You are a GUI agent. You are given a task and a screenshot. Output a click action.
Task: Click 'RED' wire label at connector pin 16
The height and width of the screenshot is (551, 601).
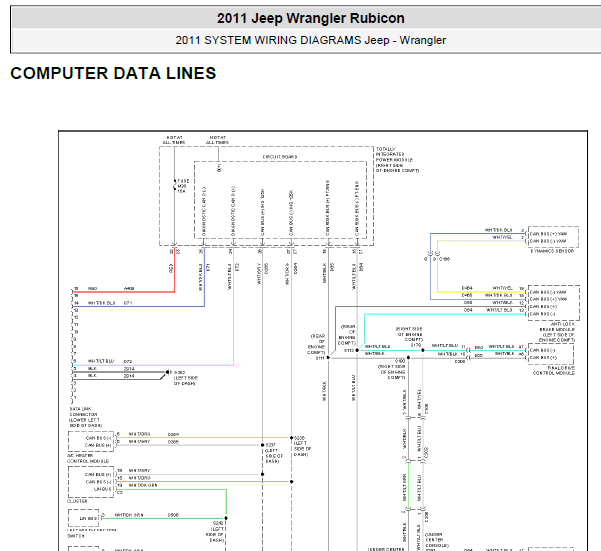tap(92, 289)
